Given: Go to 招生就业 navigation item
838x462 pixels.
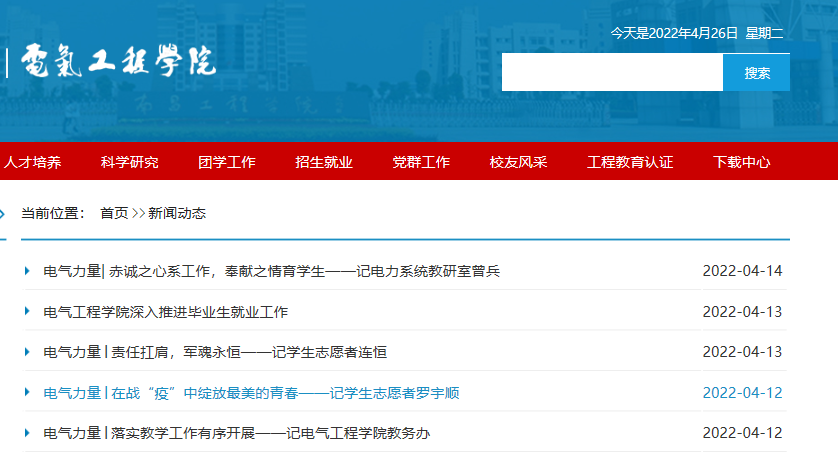Looking at the screenshot, I should (324, 162).
